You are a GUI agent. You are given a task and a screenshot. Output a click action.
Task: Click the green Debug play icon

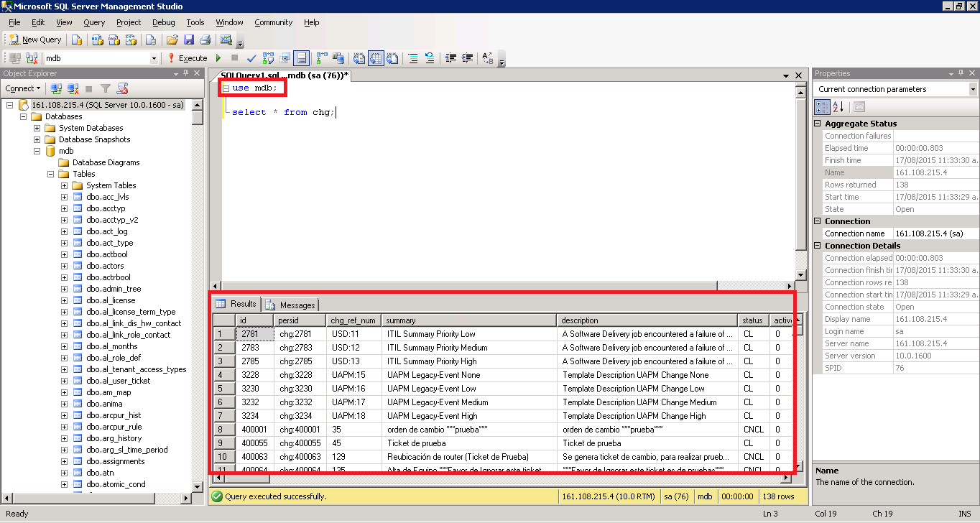coord(218,58)
